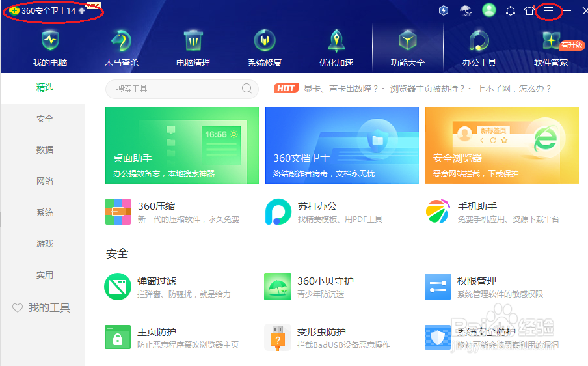The height and width of the screenshot is (366, 588).
Task: Open the skin (shirt) icon
Action: coord(529,11)
